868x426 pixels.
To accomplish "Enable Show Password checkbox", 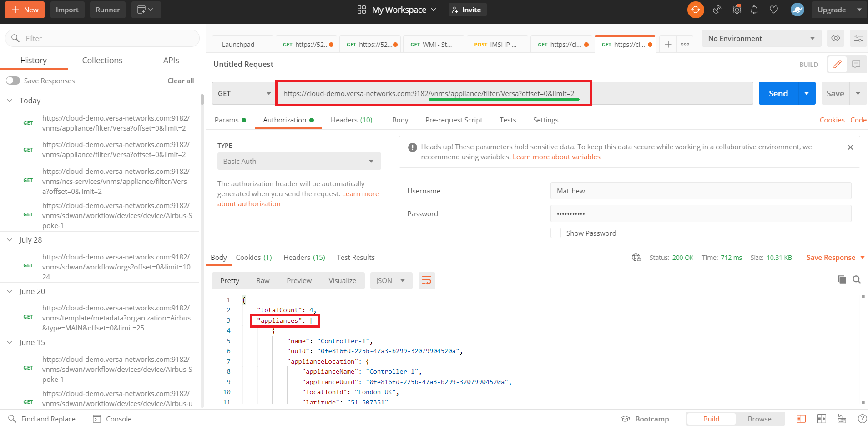I will click(555, 233).
